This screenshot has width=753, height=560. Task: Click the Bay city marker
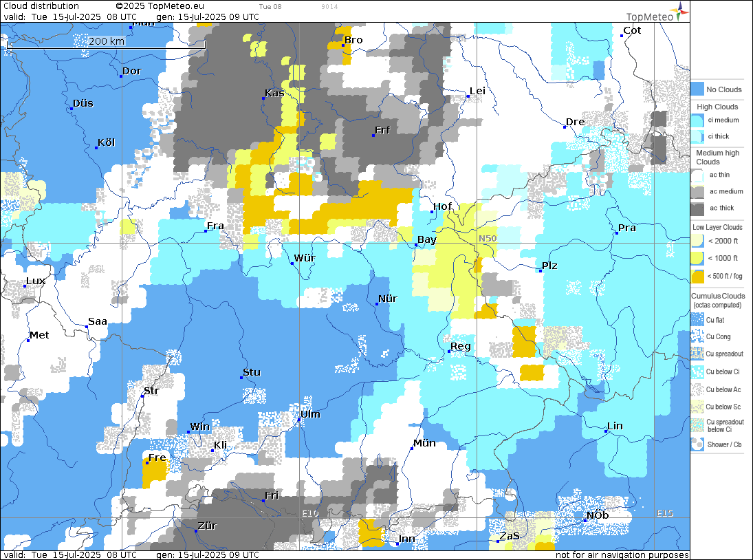[x=416, y=245]
